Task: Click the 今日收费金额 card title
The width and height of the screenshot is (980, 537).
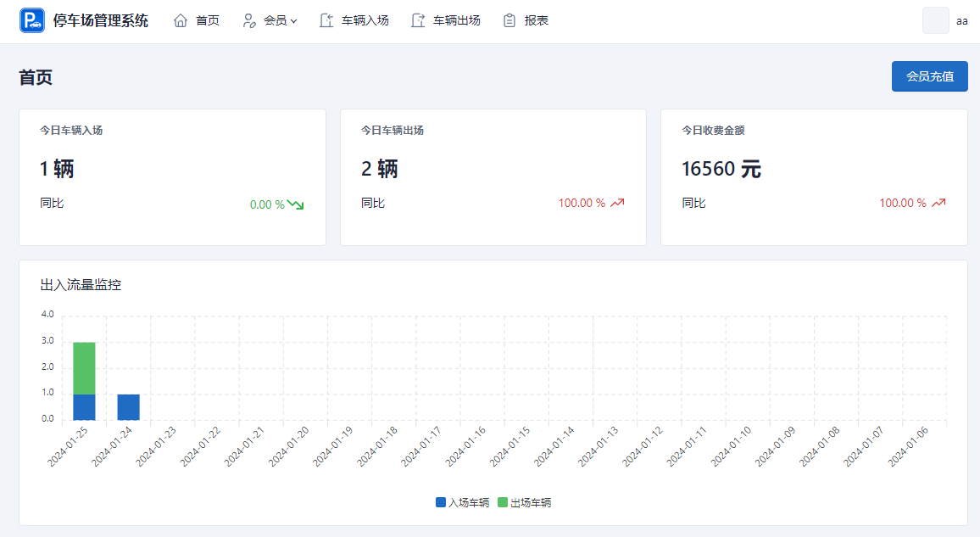Action: 713,130
